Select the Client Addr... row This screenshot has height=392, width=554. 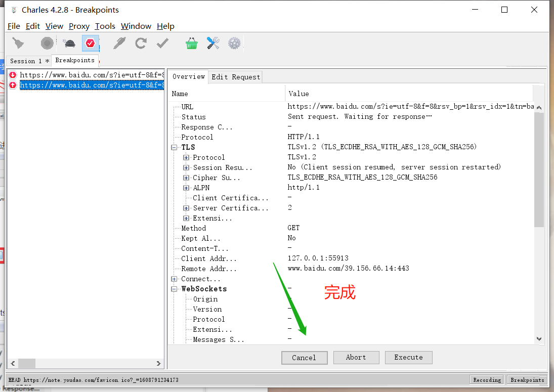pyautogui.click(x=352, y=258)
